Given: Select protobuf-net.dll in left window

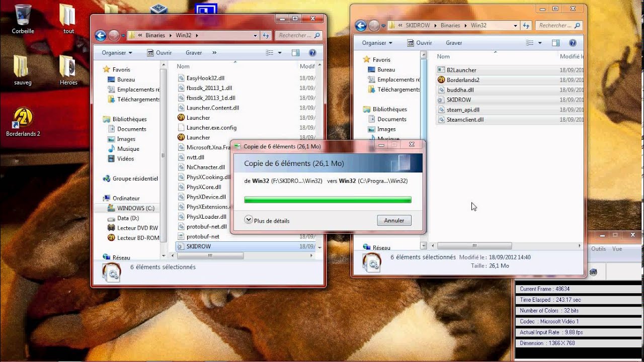Looking at the screenshot, I should click(206, 227).
